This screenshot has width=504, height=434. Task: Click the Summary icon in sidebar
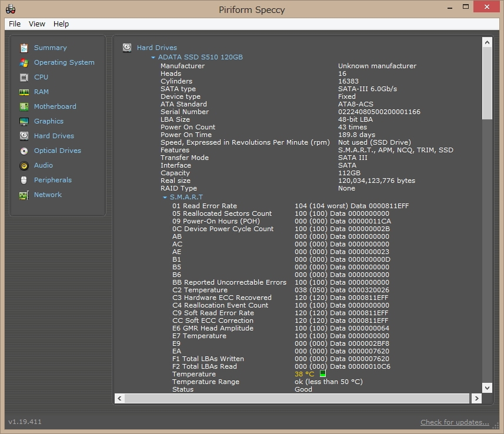24,48
